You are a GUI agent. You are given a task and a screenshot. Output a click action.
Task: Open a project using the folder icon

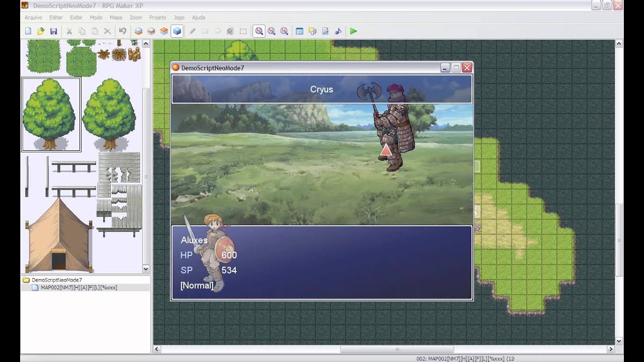click(x=41, y=31)
